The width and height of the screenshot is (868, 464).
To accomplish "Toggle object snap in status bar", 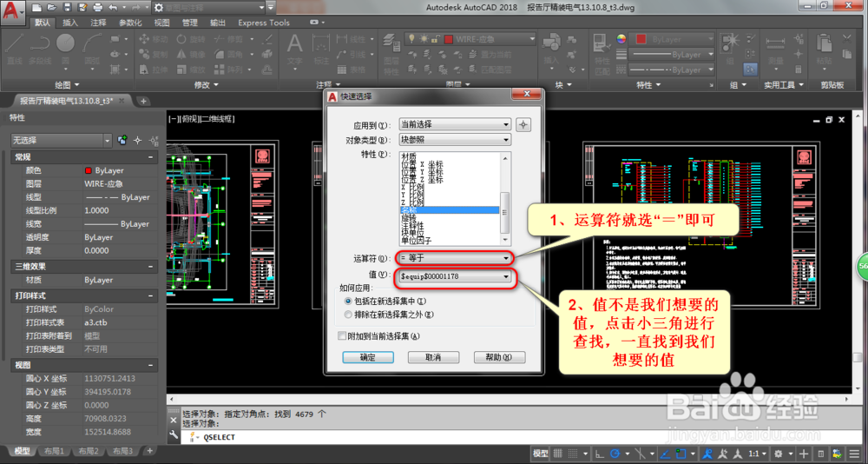I will point(681,453).
